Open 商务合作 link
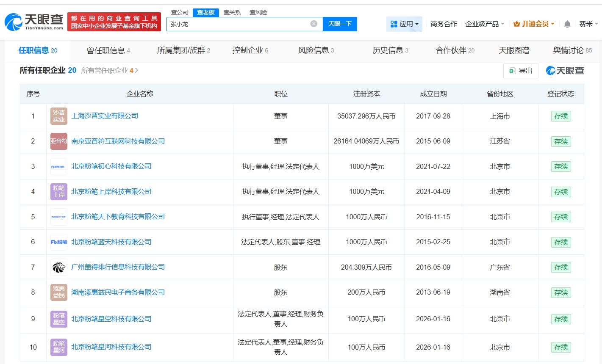Viewport: 602px width, 364px height. [x=444, y=24]
